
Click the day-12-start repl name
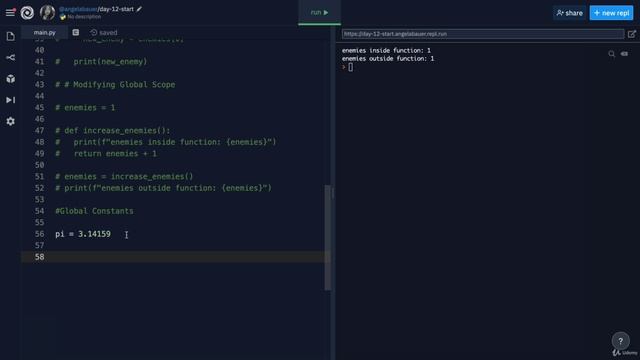(116, 9)
